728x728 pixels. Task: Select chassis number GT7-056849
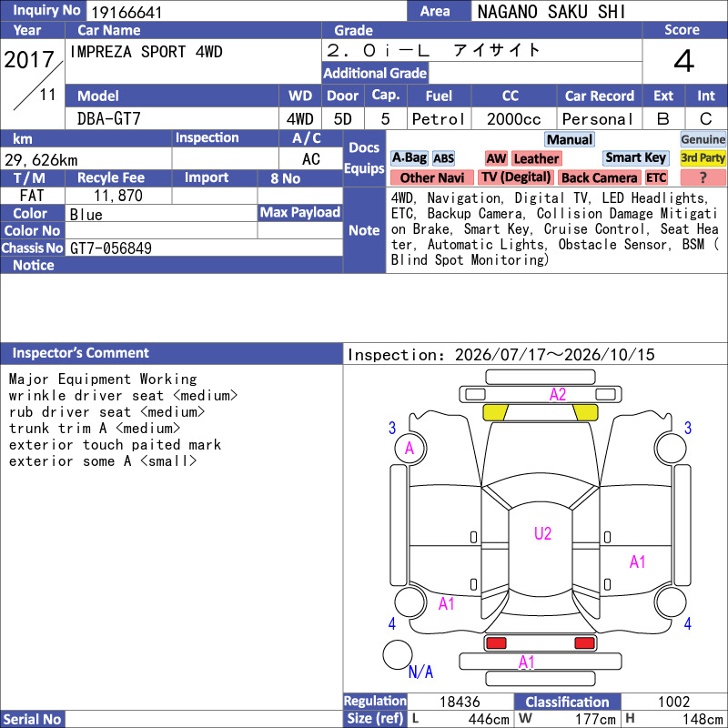110,248
